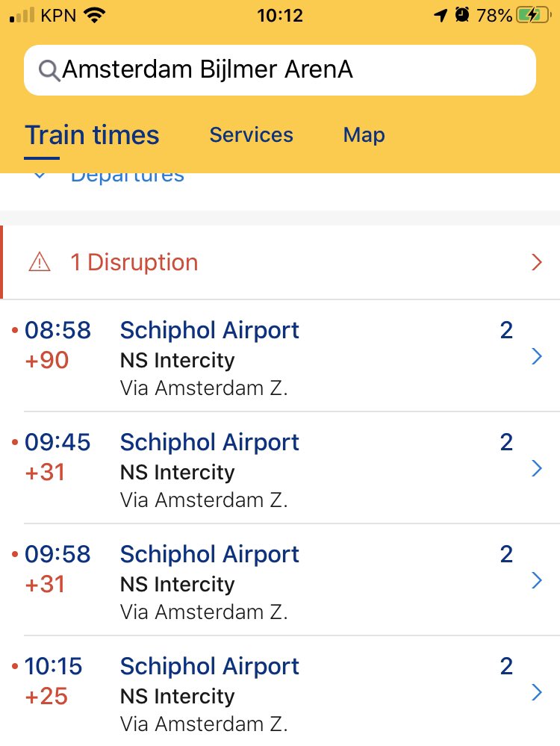Switch to the Services tab
Image resolution: width=560 pixels, height=746 pixels.
251,134
